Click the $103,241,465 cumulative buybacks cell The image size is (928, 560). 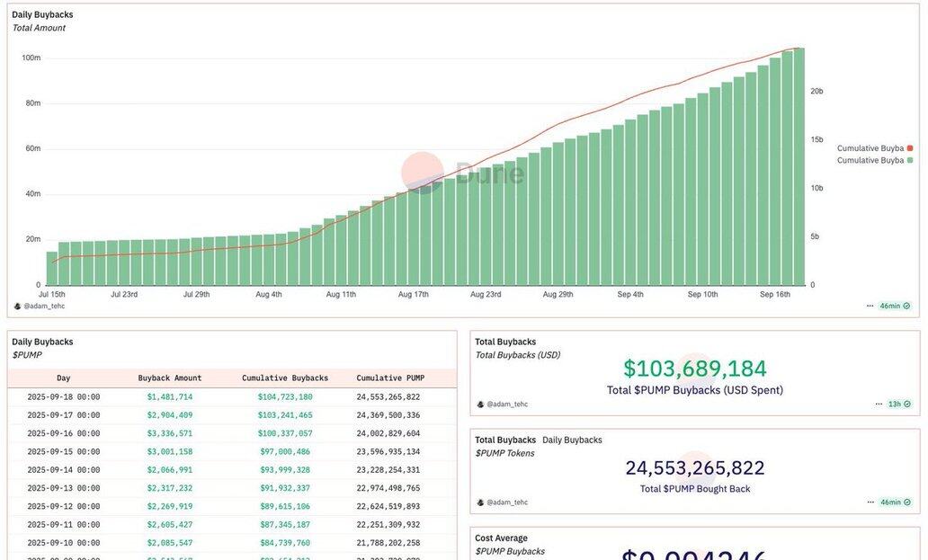coord(285,415)
